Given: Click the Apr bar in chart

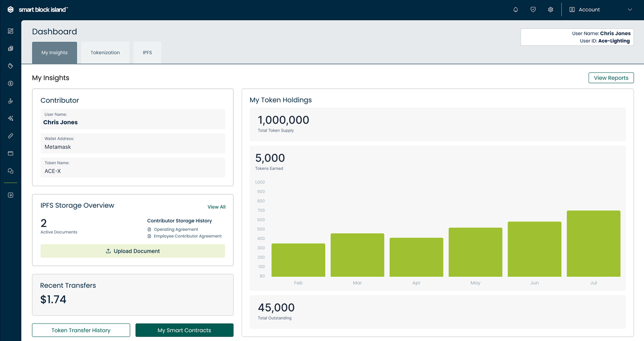Looking at the screenshot, I should [416, 257].
